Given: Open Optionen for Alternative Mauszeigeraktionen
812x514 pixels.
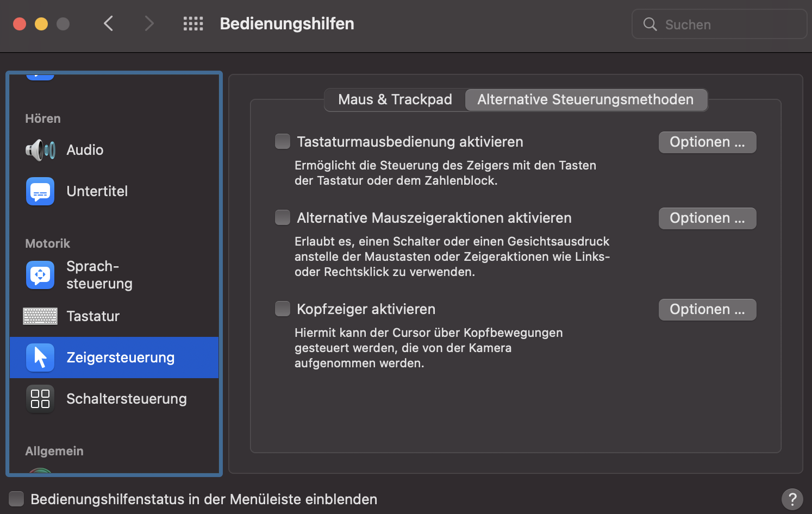Looking at the screenshot, I should coord(707,218).
